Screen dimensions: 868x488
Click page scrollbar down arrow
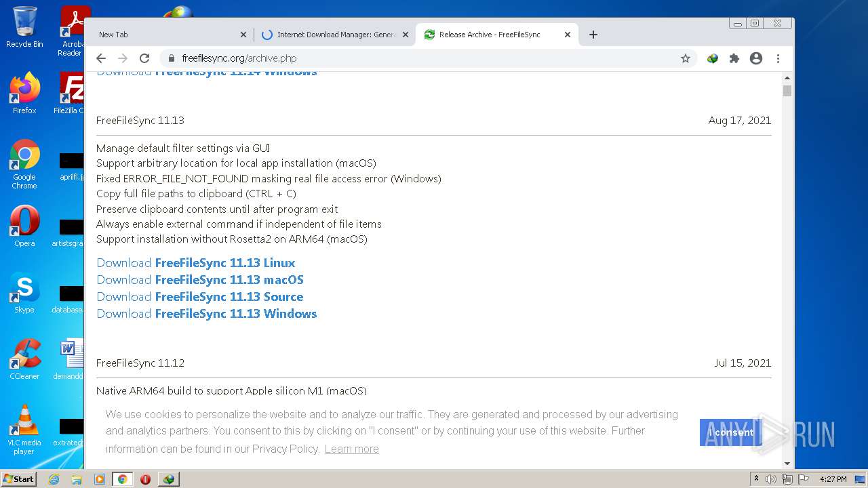click(787, 464)
